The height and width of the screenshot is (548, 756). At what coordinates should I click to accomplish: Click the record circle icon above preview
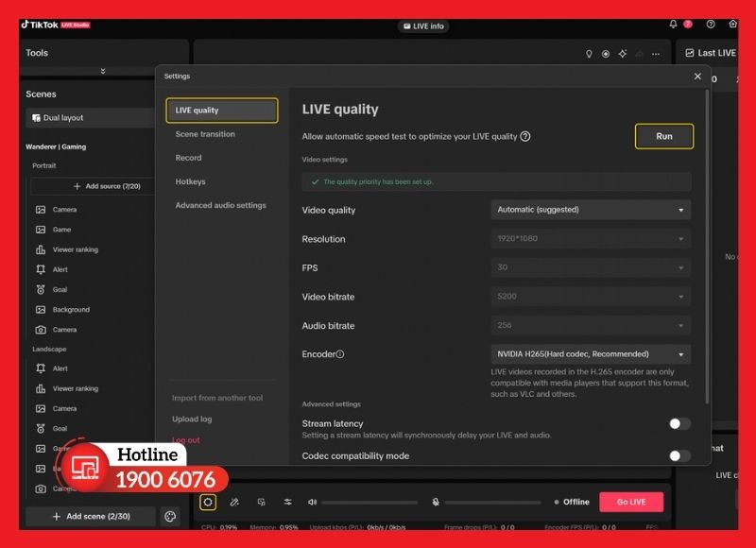pos(606,54)
